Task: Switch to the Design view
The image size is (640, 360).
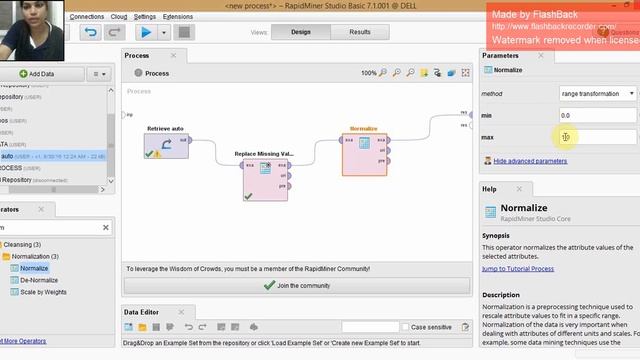Action: pyautogui.click(x=301, y=32)
